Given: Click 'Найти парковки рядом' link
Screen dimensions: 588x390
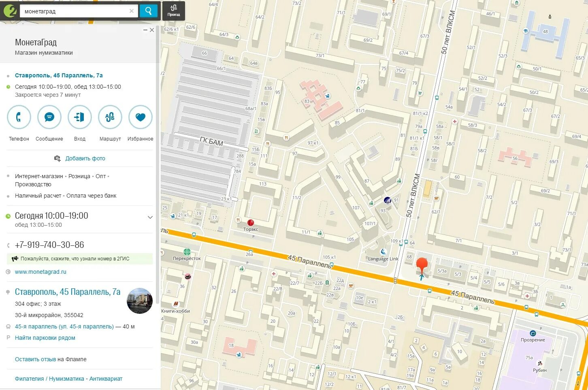Looking at the screenshot, I should (x=45, y=338).
